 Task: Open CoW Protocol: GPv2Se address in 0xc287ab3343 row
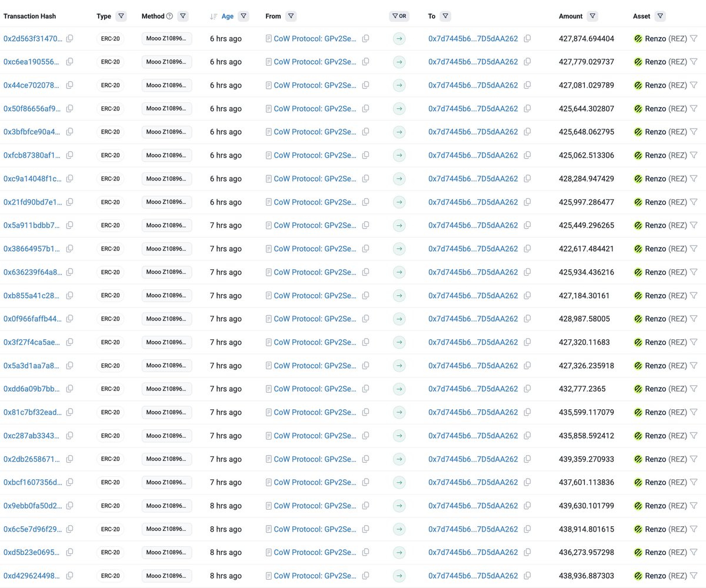tap(315, 436)
